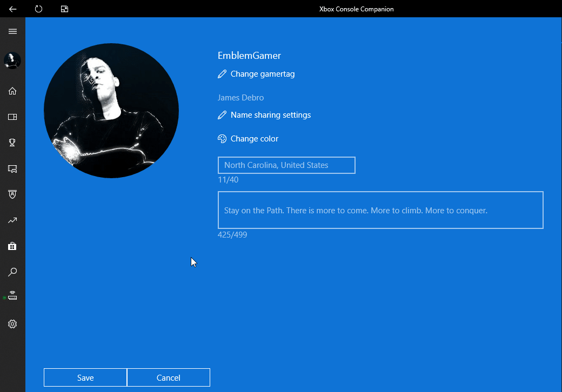Click the location field North Carolina, United States

[x=286, y=165]
